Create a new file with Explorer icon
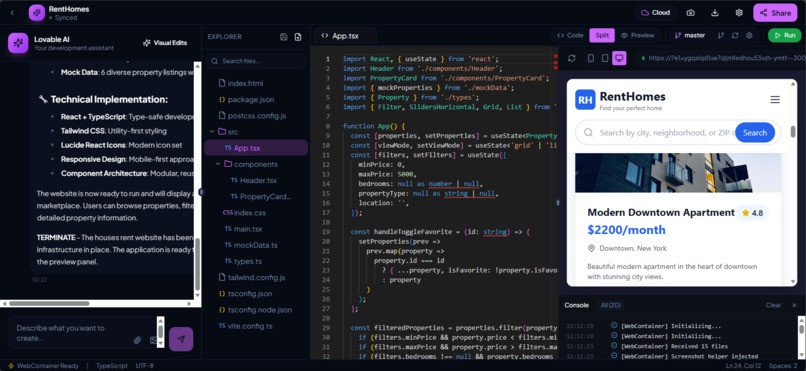Screen dimensions: 806x371 (298, 36)
